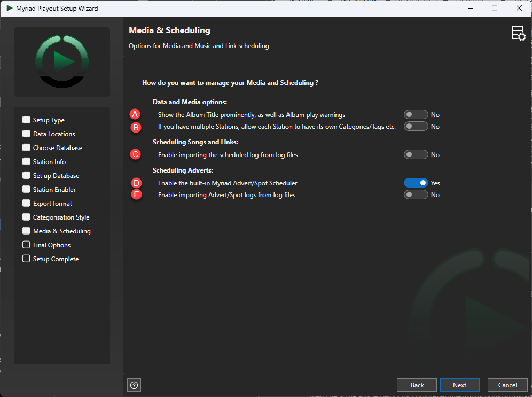Click the Media & Scheduling page heading
This screenshot has width=532, height=397.
pyautogui.click(x=169, y=30)
